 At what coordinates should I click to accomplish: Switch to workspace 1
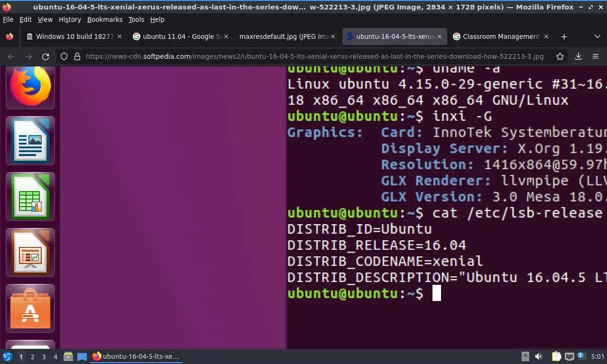[21, 356]
